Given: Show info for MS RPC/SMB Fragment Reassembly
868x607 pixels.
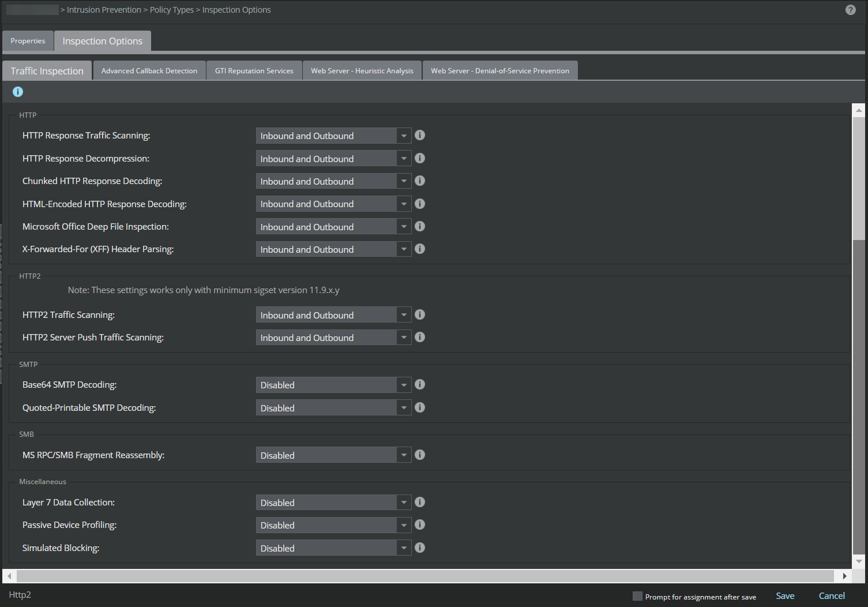Looking at the screenshot, I should click(x=420, y=455).
